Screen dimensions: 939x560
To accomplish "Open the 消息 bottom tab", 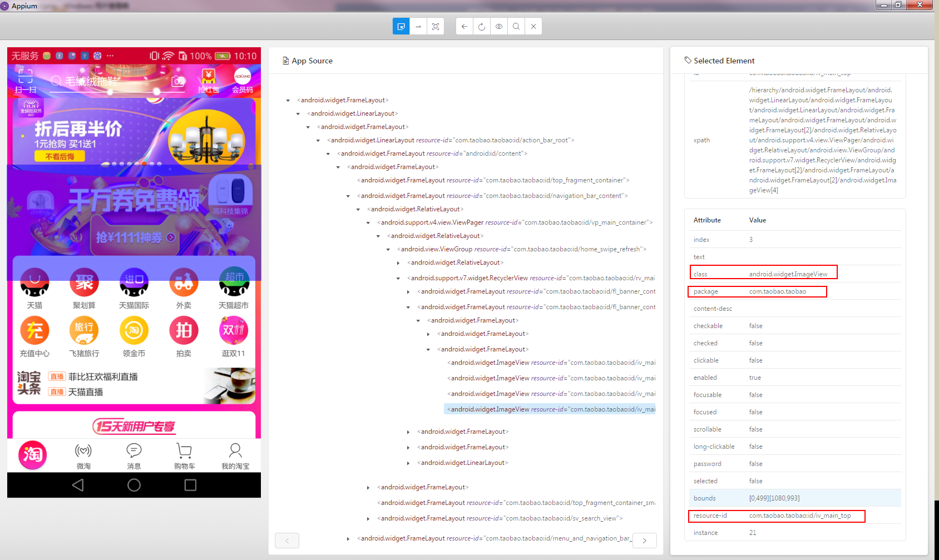I will click(x=134, y=456).
